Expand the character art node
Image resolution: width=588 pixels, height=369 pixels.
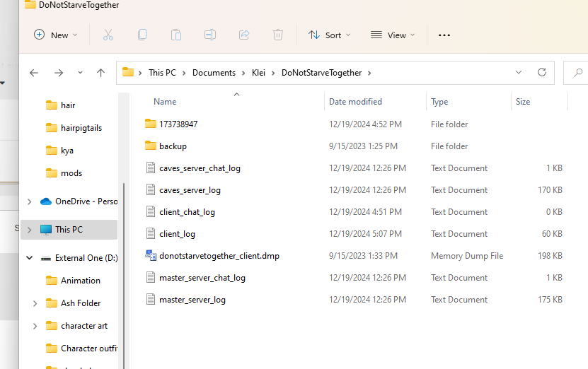click(35, 326)
